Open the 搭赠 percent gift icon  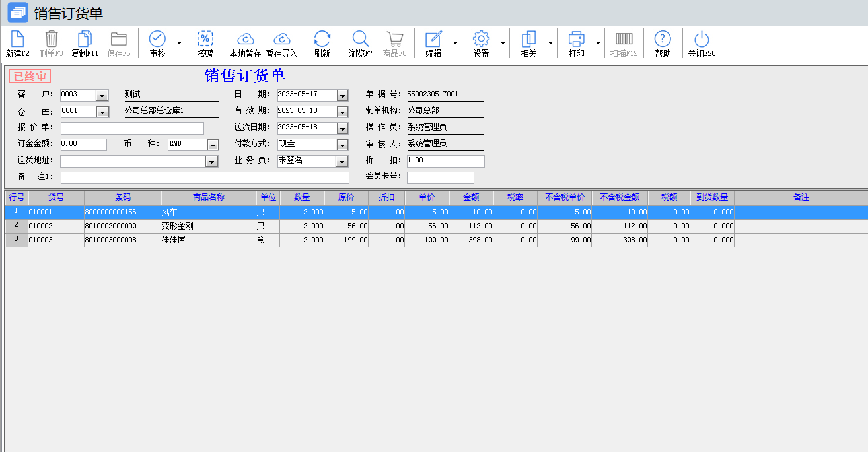coord(205,40)
